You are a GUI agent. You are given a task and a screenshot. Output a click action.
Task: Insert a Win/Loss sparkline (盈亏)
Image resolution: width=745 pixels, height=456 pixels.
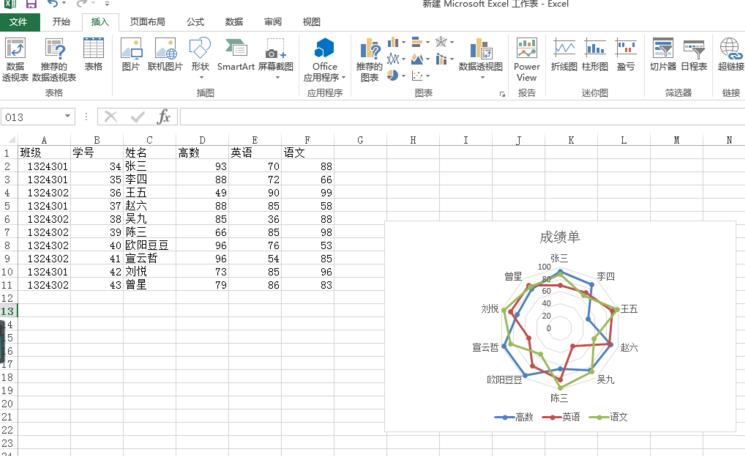coord(626,54)
